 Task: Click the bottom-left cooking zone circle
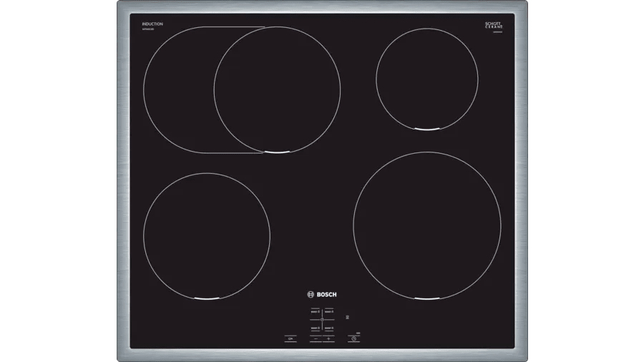(x=207, y=235)
